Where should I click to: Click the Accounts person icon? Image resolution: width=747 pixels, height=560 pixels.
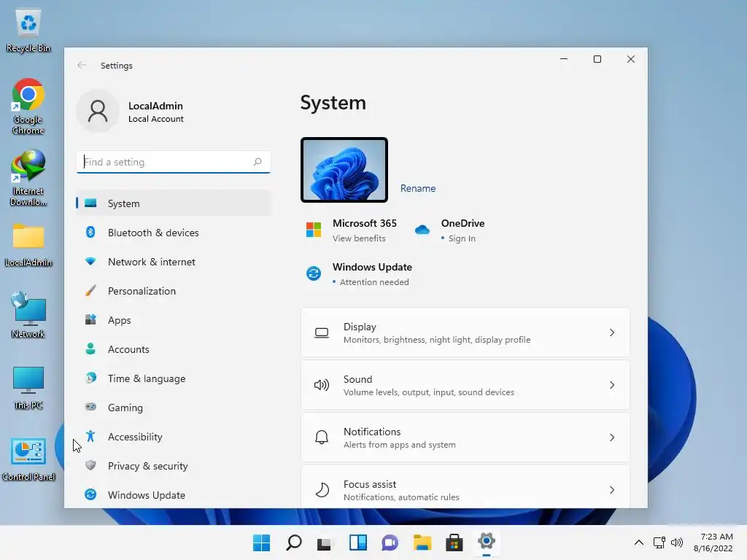point(90,349)
